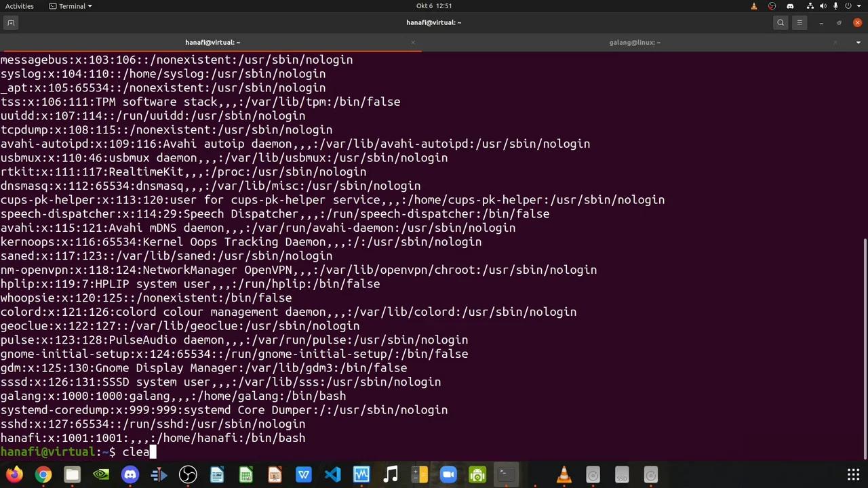Show all applications via the grid button
The image size is (868, 488).
[853, 474]
